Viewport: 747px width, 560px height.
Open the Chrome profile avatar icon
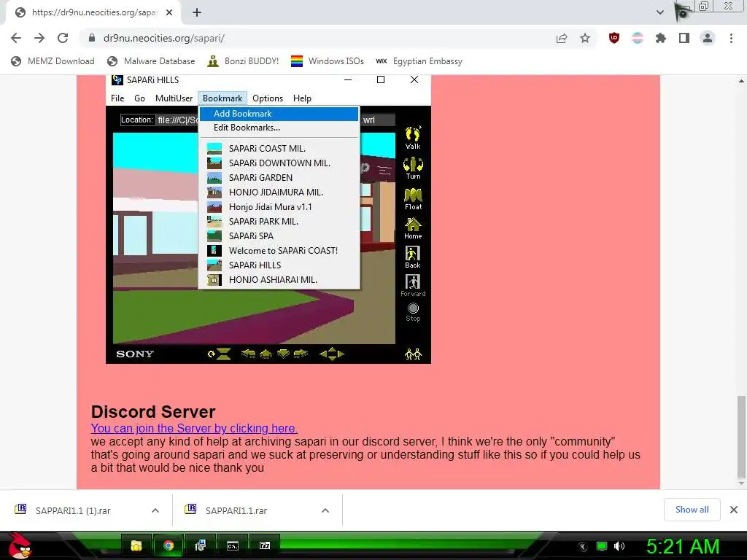click(x=708, y=38)
